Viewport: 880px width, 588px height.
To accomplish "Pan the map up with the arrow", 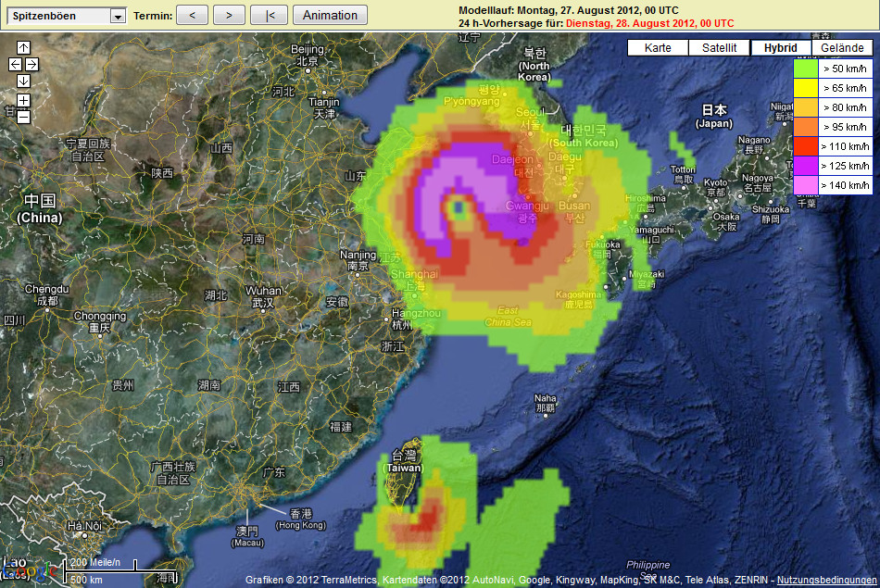I will click(x=23, y=48).
